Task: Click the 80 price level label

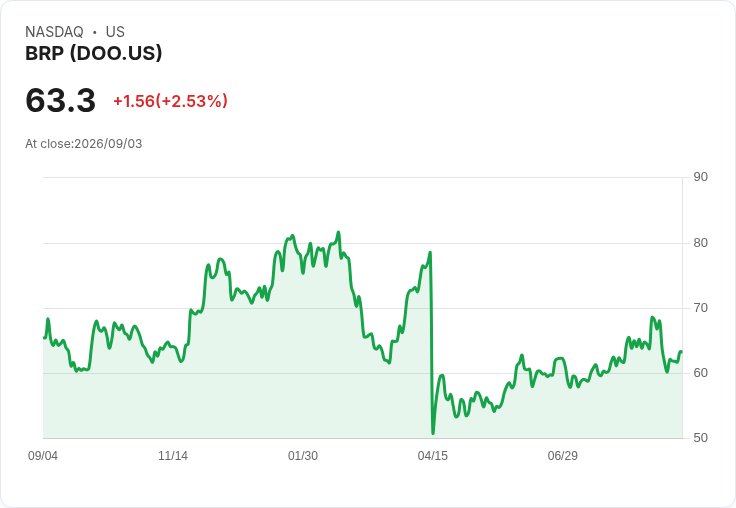Action: pyautogui.click(x=700, y=243)
